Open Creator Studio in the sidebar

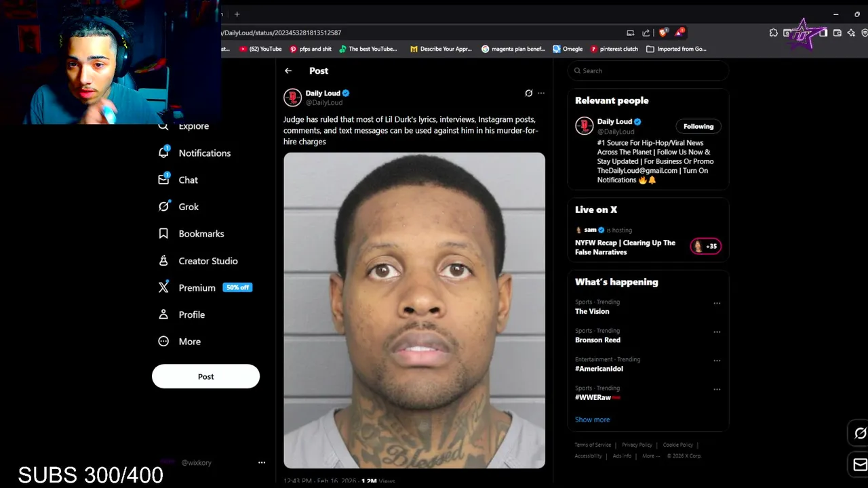pyautogui.click(x=208, y=261)
